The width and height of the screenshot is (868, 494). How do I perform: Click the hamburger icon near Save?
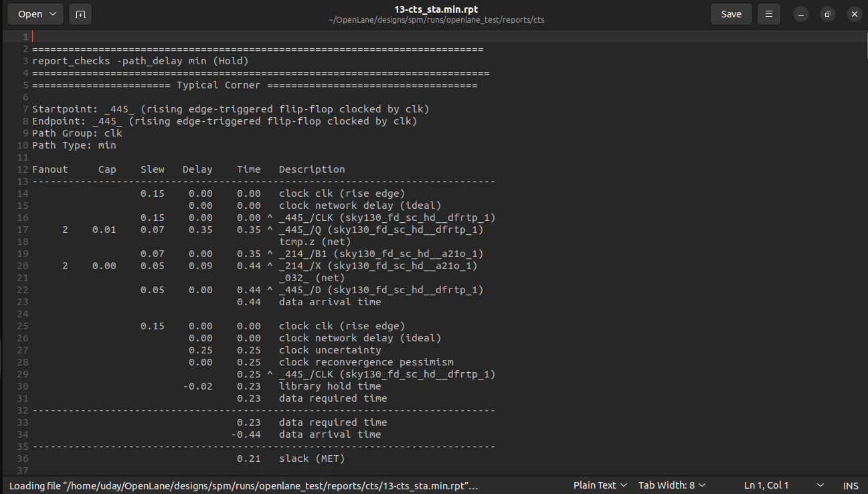click(x=768, y=13)
